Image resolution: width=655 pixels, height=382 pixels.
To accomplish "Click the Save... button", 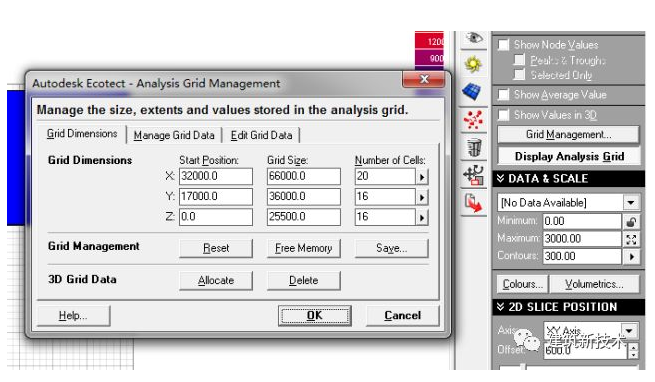I will (x=391, y=248).
